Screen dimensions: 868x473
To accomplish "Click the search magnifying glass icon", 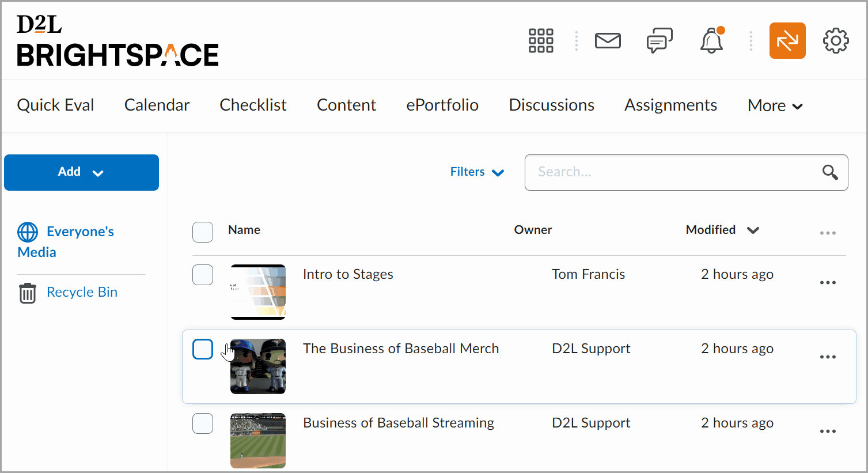I will (x=829, y=172).
